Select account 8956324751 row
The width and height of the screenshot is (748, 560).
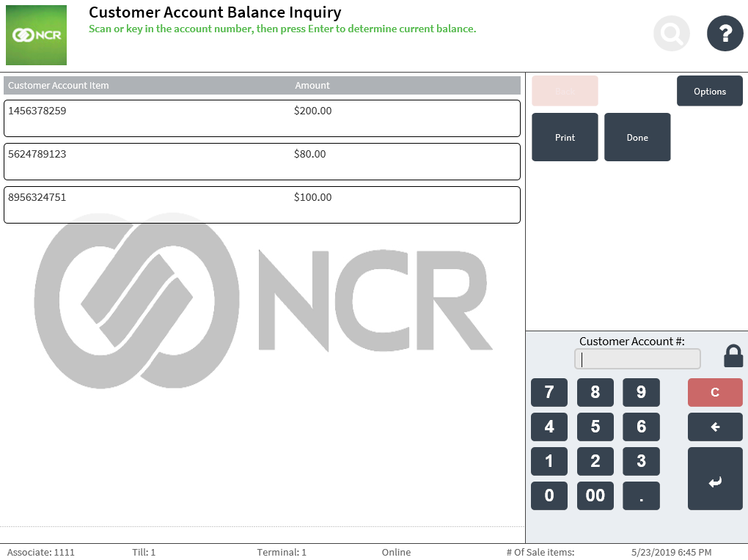262,205
